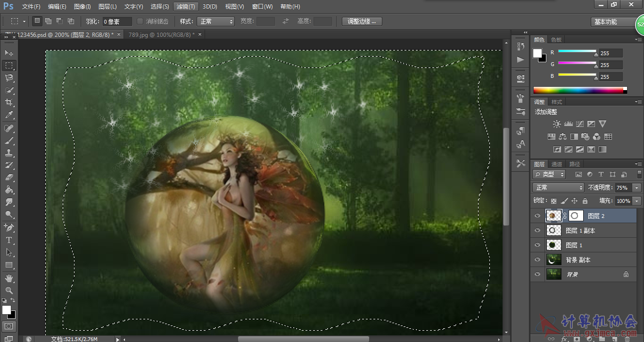Viewport: 644px width, 342px height.
Task: Choose Add to Selection mode
Action: pos(48,21)
